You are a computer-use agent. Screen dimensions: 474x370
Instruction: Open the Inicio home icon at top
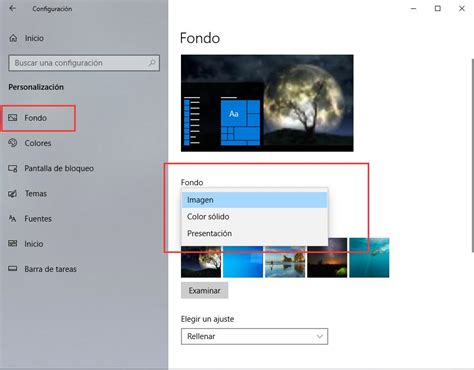pyautogui.click(x=13, y=38)
